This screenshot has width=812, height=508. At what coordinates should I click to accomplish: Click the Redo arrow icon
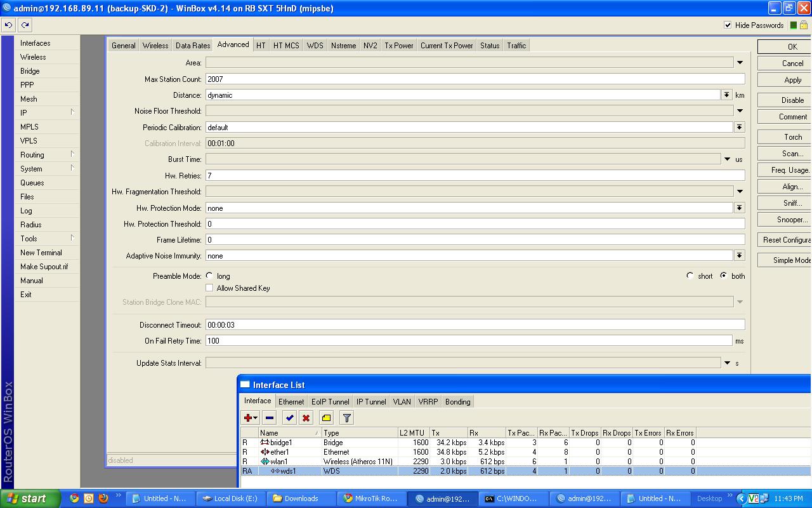click(25, 25)
